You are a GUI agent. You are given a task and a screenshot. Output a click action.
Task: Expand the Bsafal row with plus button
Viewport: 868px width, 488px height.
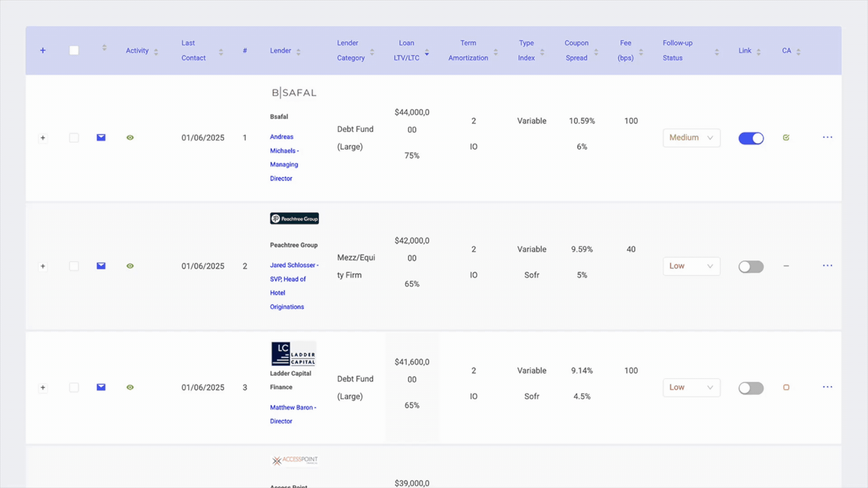(x=43, y=138)
